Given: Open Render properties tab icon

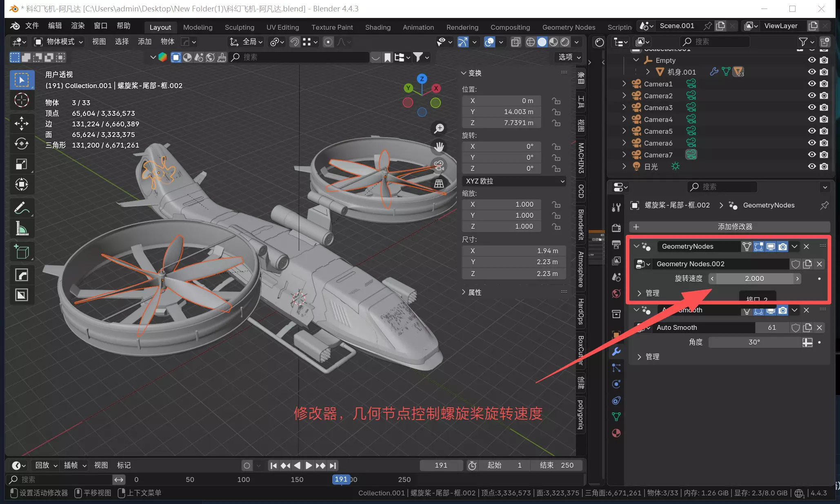Looking at the screenshot, I should pos(616,228).
